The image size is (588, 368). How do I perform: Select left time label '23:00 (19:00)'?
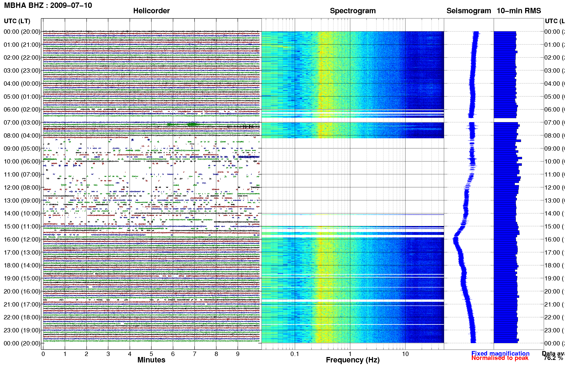22,330
